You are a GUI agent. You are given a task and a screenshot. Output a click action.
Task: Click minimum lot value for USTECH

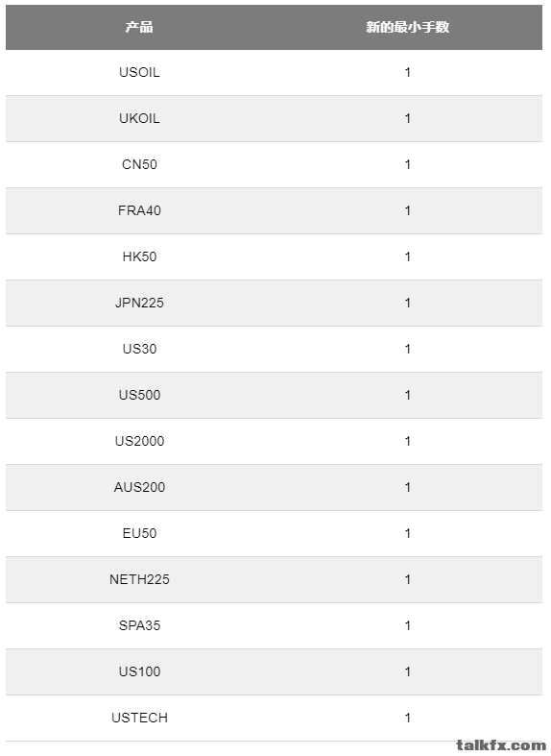(407, 718)
